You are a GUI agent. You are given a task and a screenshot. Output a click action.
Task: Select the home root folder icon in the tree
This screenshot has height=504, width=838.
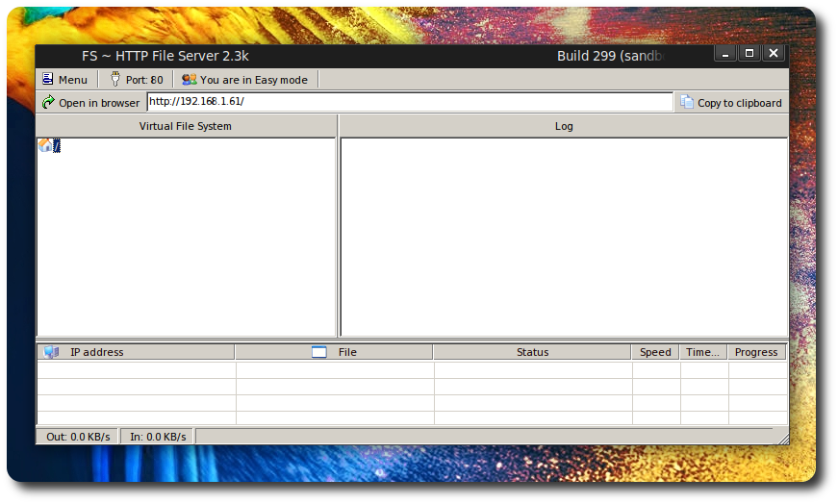click(x=45, y=145)
